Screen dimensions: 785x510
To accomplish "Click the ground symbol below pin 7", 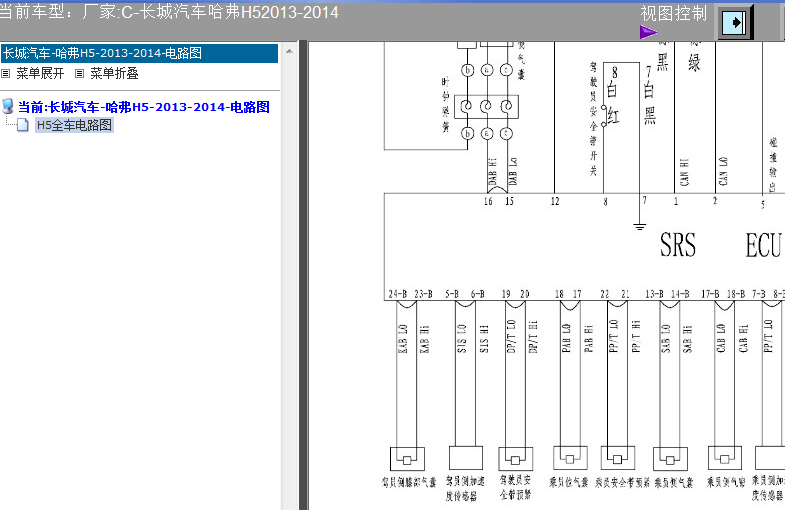I will coord(639,226).
